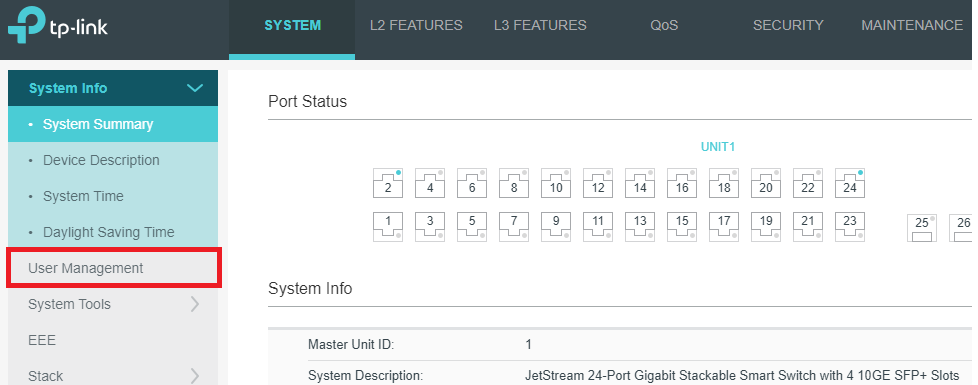Image resolution: width=978 pixels, height=385 pixels.
Task: Click port 8 icon
Action: [514, 183]
